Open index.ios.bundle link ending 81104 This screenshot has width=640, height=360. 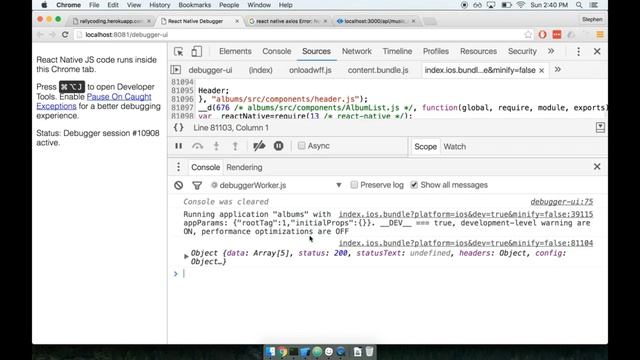pyautogui.click(x=466, y=243)
